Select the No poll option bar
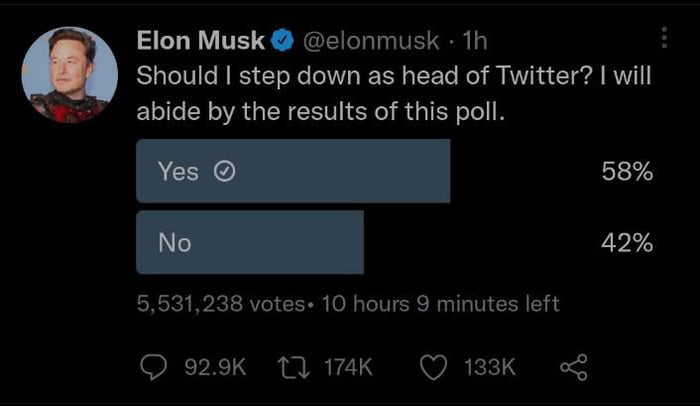 point(250,242)
